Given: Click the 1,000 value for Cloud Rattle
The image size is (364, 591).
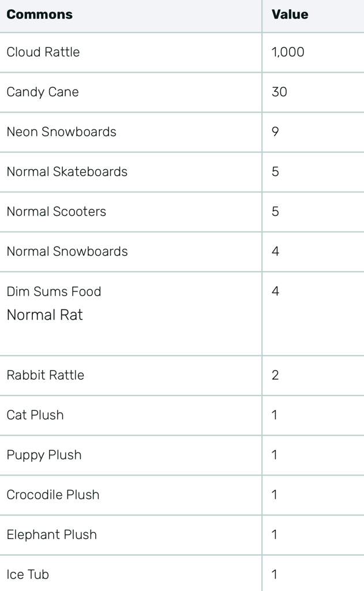Looking at the screenshot, I should [288, 52].
